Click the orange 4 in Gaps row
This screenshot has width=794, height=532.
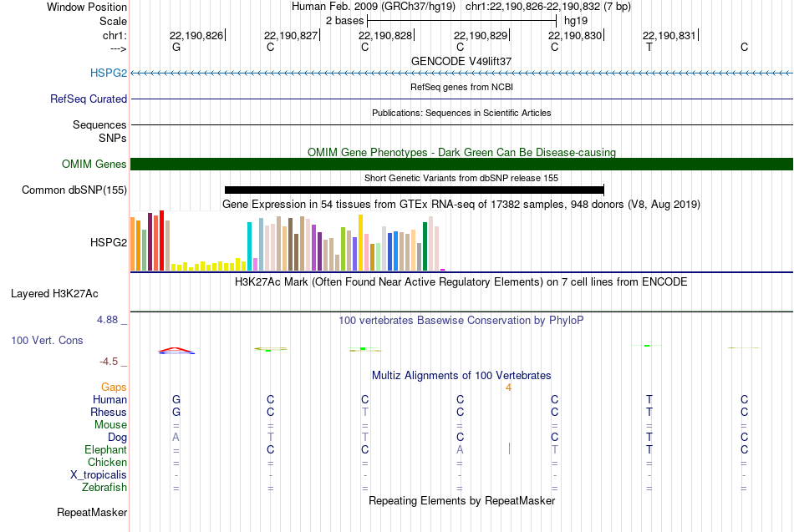[x=508, y=388]
